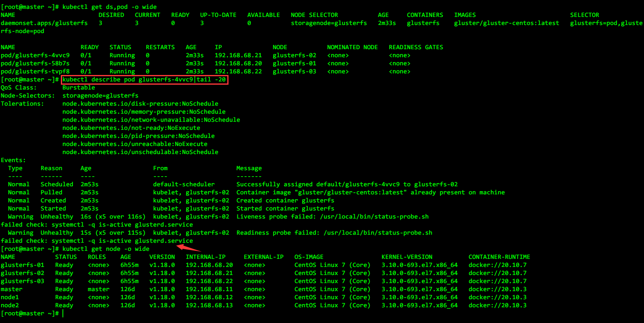The height and width of the screenshot is (323, 644).
Task: Click the "kubectl describe pod glusterfs-4vvc9|tail -20" command
Action: [144, 79]
